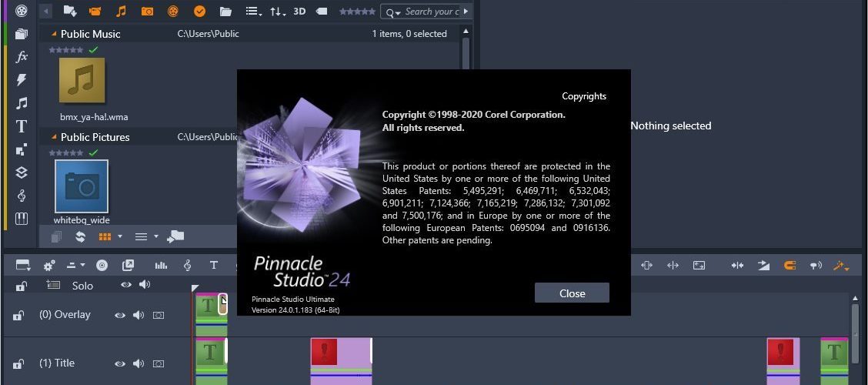Open the sort order dropdown
The width and height of the screenshot is (868, 385).
[278, 11]
